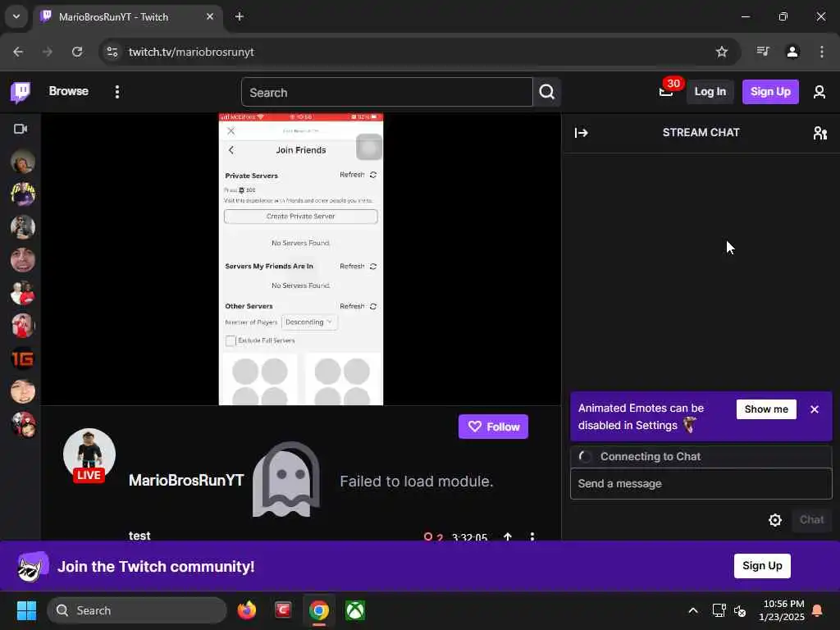Screen dimensions: 840x630
Task: Open the third recommended channel avatar in sidebar
Action: click(22, 227)
